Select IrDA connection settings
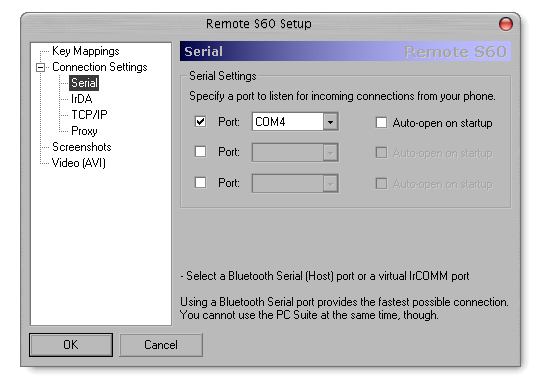 (82, 99)
